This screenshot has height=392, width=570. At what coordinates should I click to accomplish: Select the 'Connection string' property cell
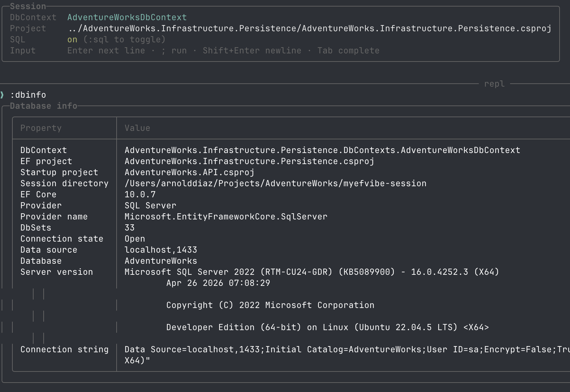click(64, 349)
